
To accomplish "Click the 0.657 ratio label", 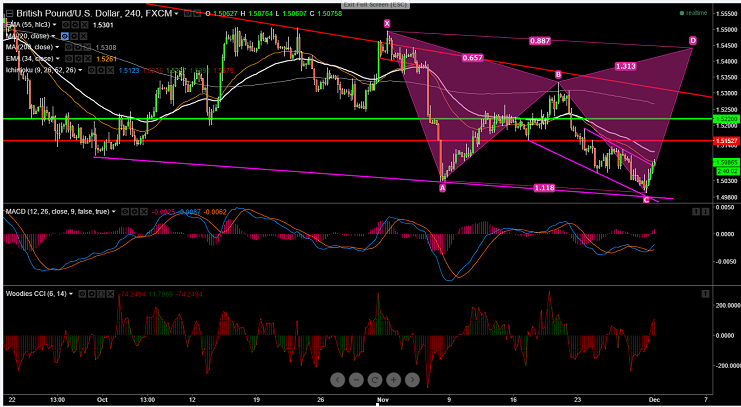I will click(473, 58).
